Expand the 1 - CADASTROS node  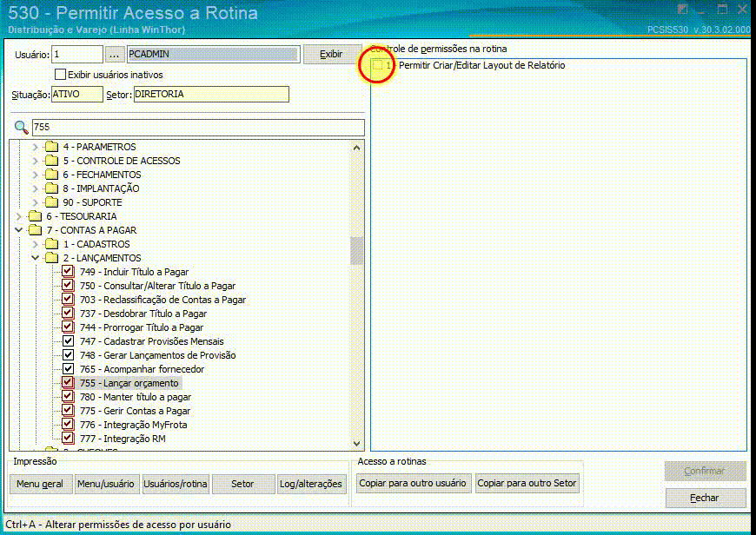[36, 244]
